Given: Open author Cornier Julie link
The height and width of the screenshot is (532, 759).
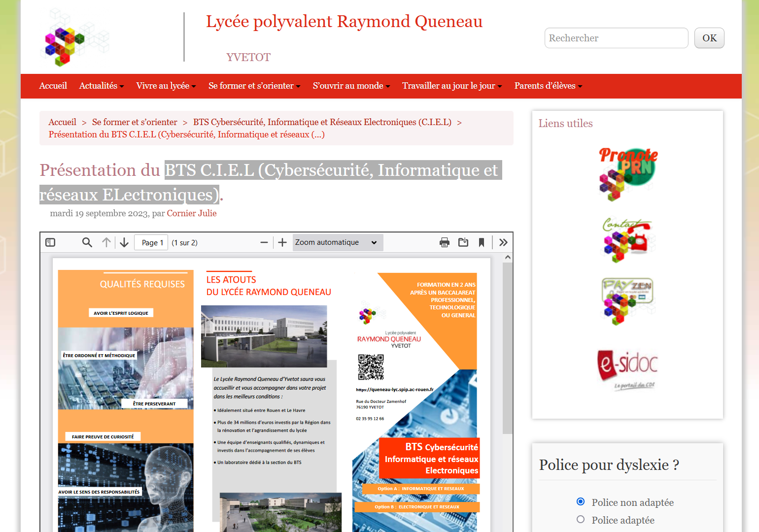Looking at the screenshot, I should point(192,213).
